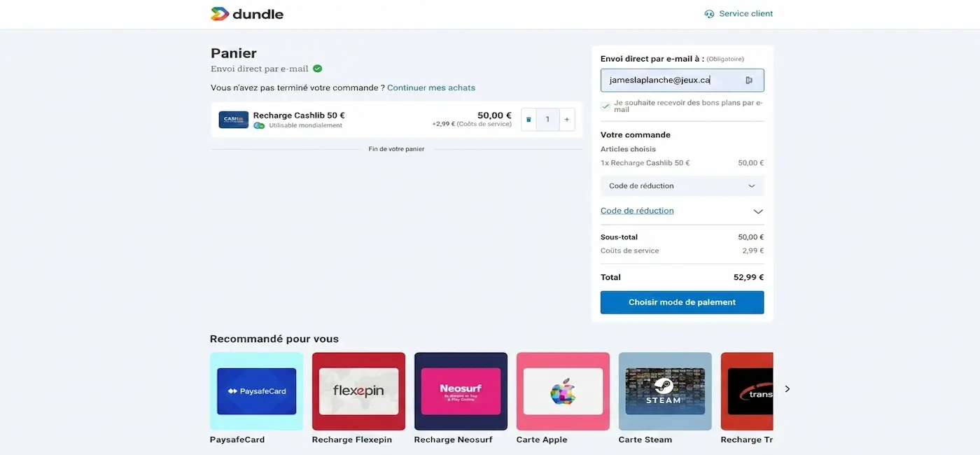
Task: Select the Carte Steam card
Action: 665,391
